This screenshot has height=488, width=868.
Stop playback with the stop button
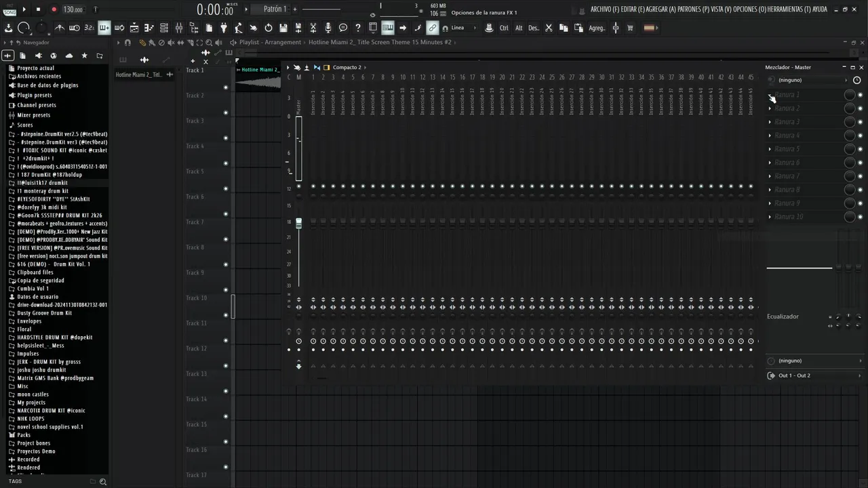click(x=38, y=9)
